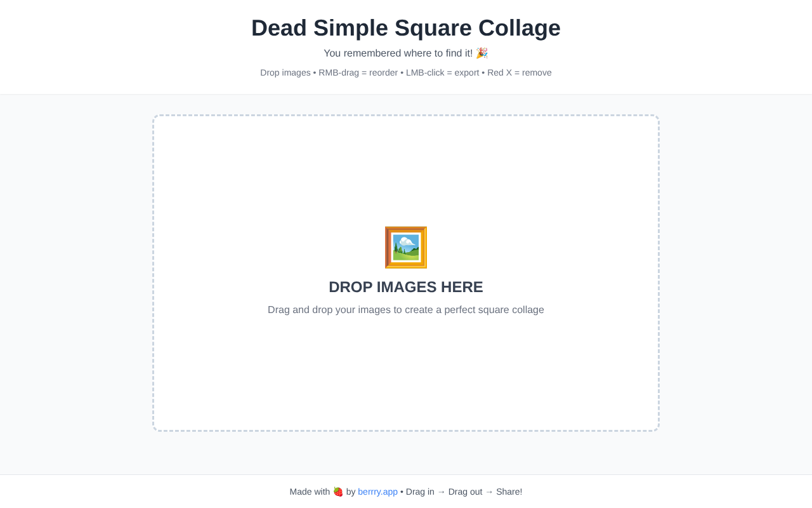Click the "Drop images" hint in header
This screenshot has height=508, width=812.
285,72
